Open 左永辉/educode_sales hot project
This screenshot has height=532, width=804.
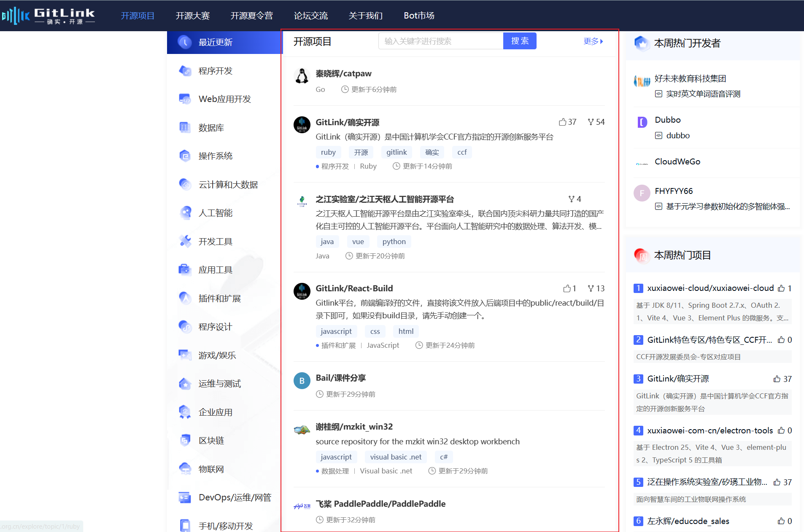pyautogui.click(x=688, y=521)
